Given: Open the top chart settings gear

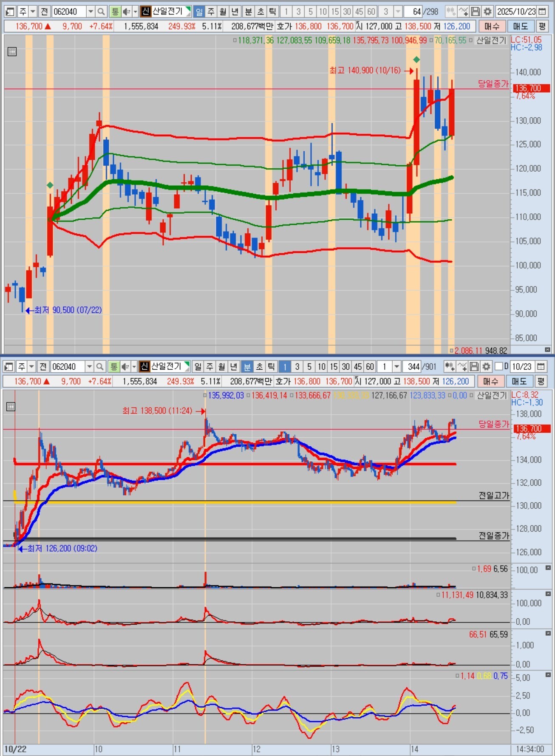Looking at the screenshot, I should coord(488,11).
